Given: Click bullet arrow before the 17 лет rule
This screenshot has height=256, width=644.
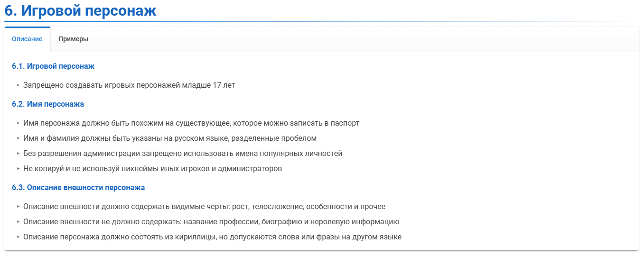Looking at the screenshot, I should point(18,85).
